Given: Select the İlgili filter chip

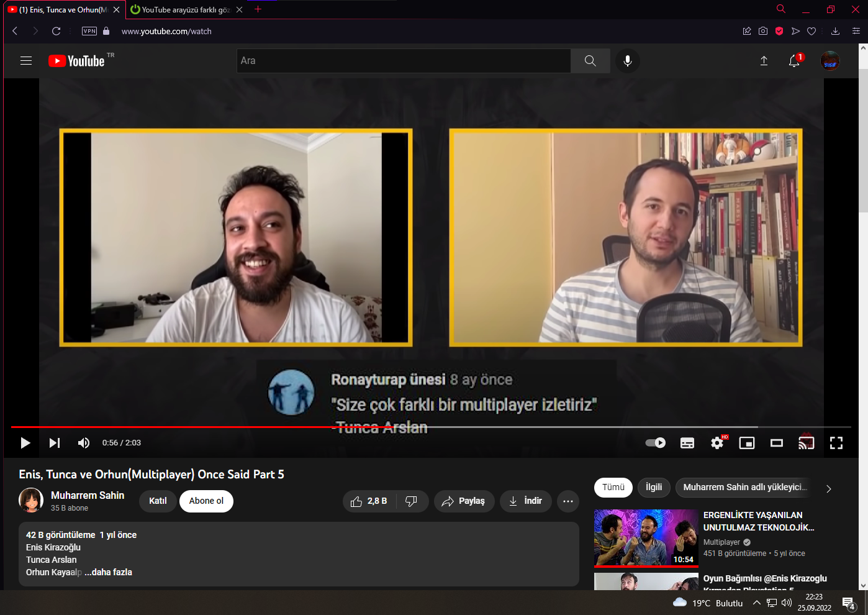Looking at the screenshot, I should click(654, 488).
